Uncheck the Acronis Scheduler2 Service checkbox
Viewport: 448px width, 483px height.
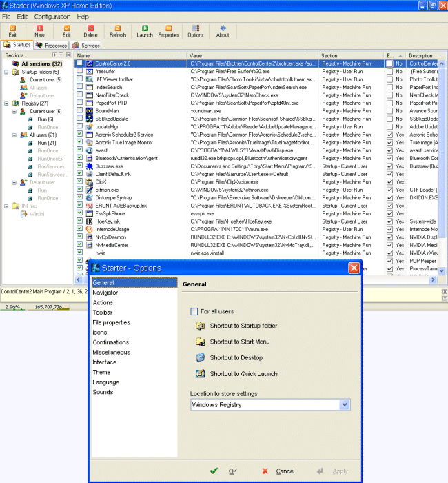tap(80, 135)
